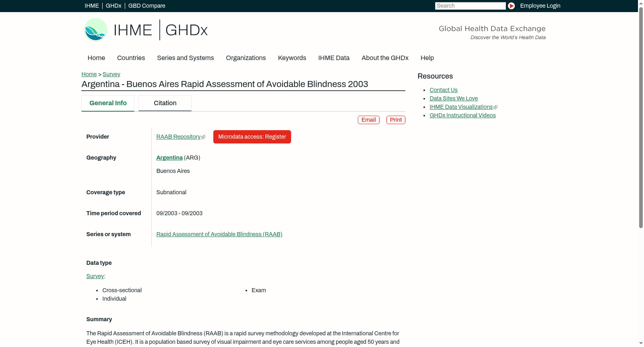Screen dimensions: 644x347
Task: Open the Help menu item
Action: click(427, 58)
